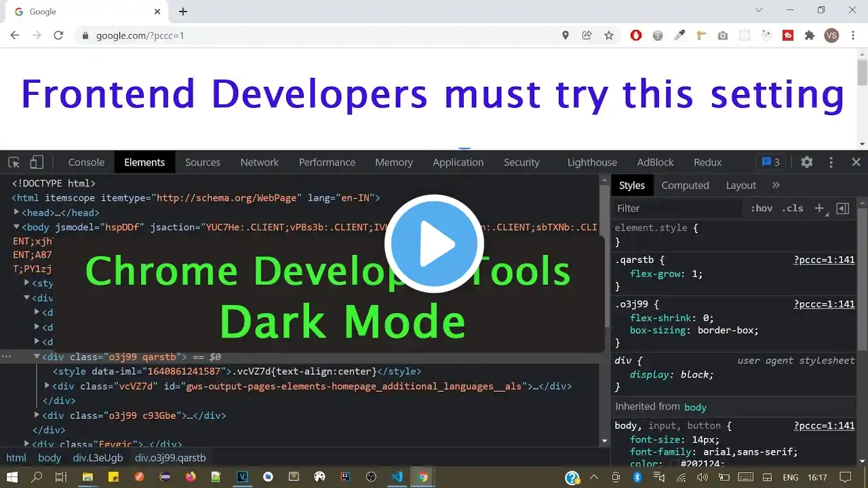Switch to the Layout tab

741,185
